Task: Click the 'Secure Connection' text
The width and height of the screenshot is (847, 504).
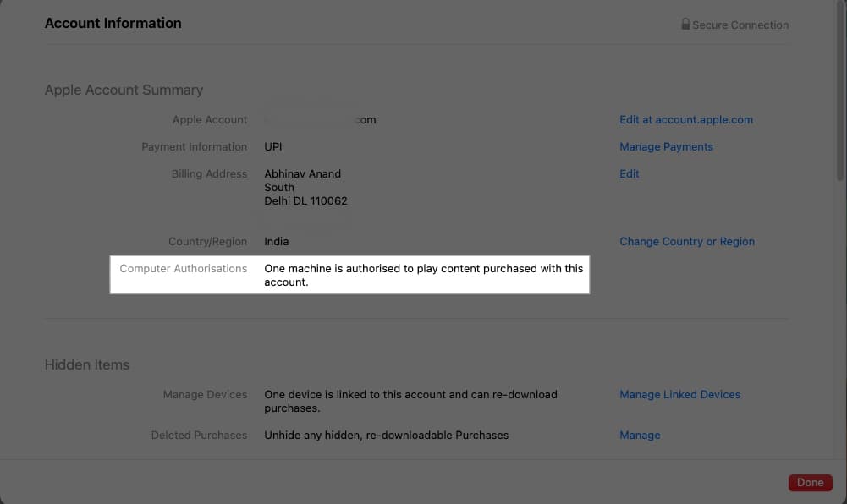Action: pos(740,25)
